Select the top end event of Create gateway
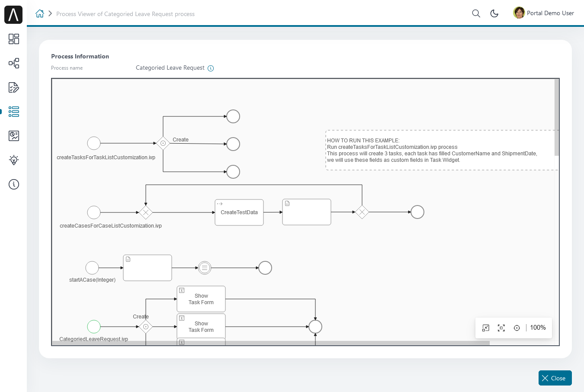 (x=233, y=116)
